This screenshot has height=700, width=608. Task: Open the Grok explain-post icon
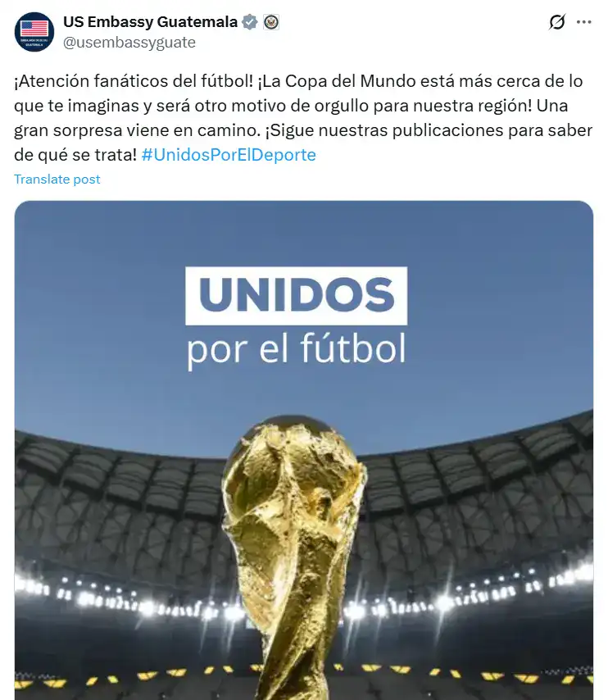point(557,22)
